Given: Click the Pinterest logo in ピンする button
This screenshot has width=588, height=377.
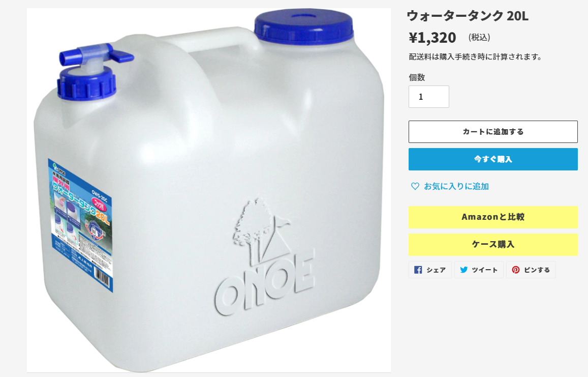Looking at the screenshot, I should [516, 270].
